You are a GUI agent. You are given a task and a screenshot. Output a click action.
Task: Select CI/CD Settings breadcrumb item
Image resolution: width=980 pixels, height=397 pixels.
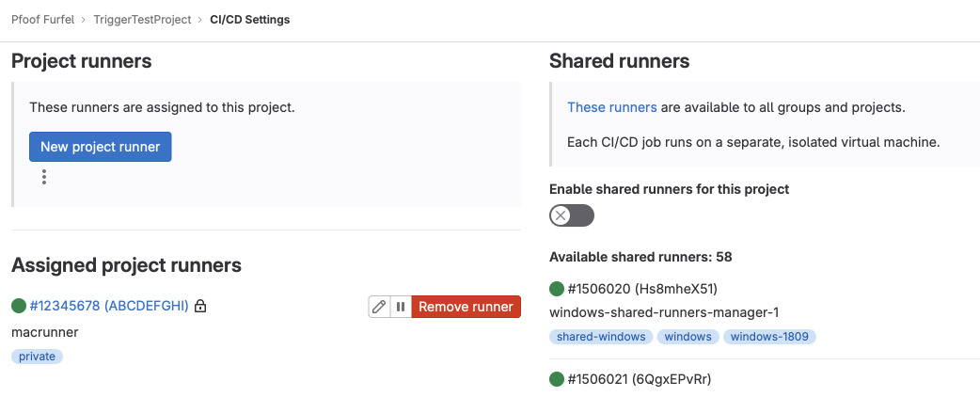click(249, 19)
